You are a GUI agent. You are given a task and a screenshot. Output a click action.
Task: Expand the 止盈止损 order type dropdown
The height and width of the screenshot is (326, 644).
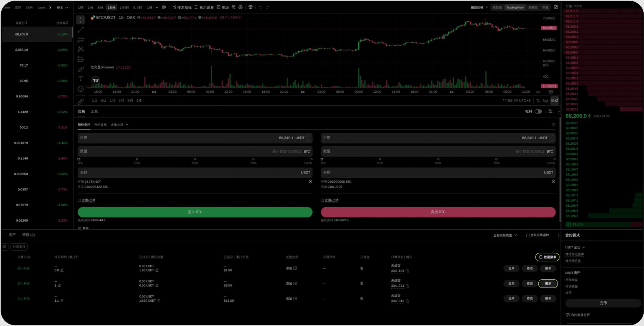click(x=120, y=125)
